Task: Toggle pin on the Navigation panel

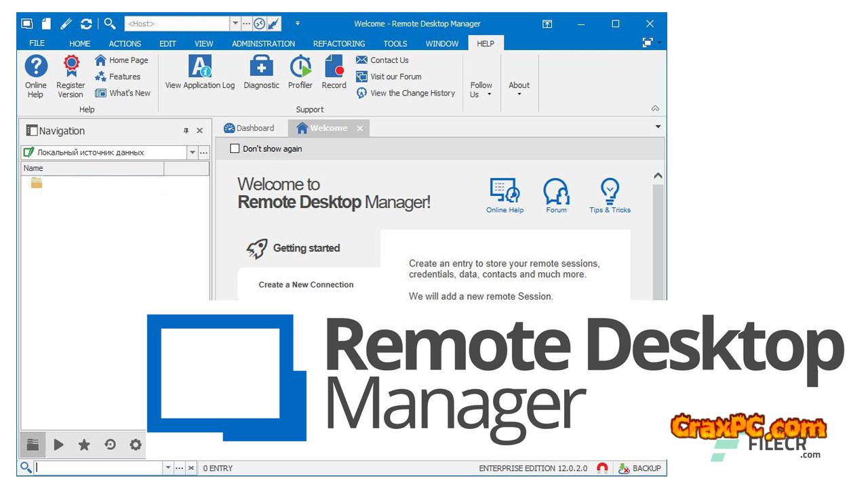Action: [x=186, y=131]
